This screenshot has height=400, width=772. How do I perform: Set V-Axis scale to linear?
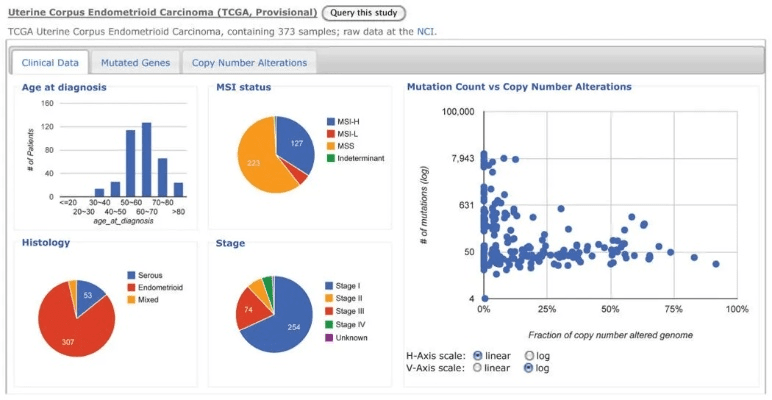(x=477, y=367)
